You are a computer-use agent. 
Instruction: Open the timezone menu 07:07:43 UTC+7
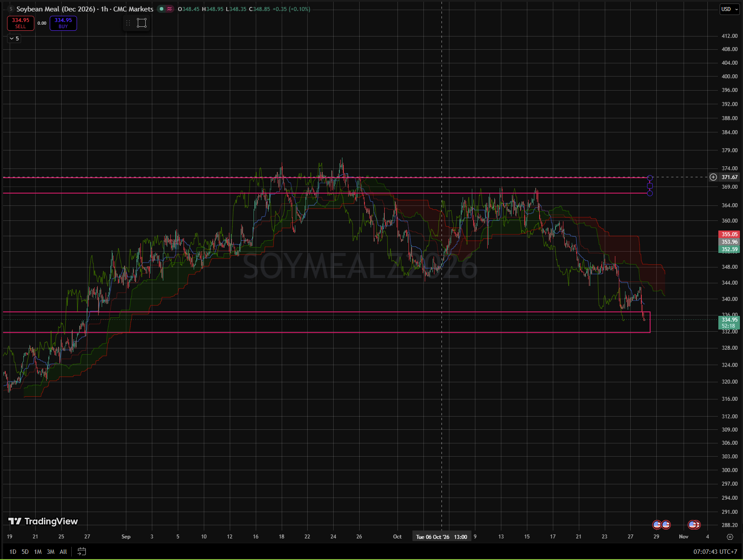tap(715, 552)
